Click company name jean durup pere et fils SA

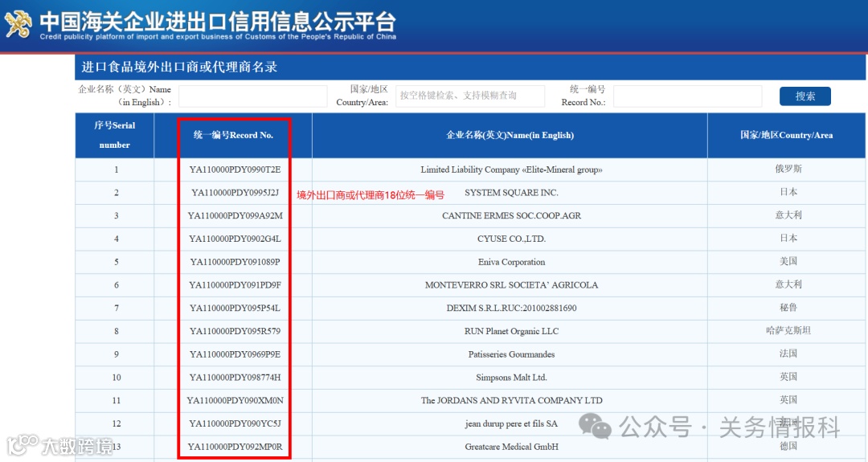tap(511, 423)
